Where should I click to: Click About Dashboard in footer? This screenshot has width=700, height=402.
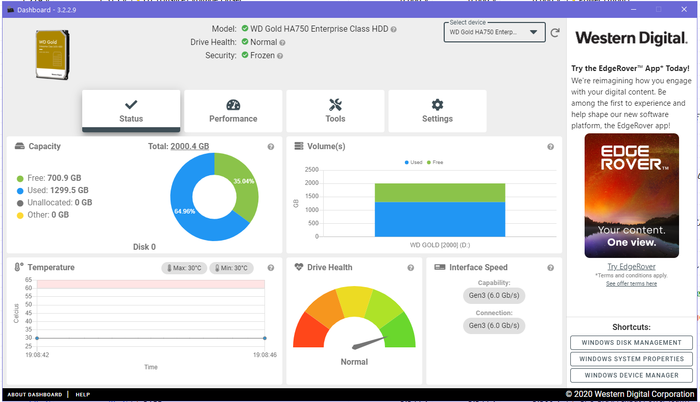[x=35, y=395]
